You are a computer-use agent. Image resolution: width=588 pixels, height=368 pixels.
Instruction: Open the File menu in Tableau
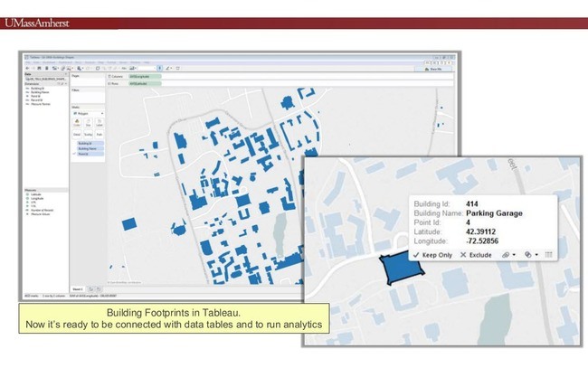[x=27, y=62]
